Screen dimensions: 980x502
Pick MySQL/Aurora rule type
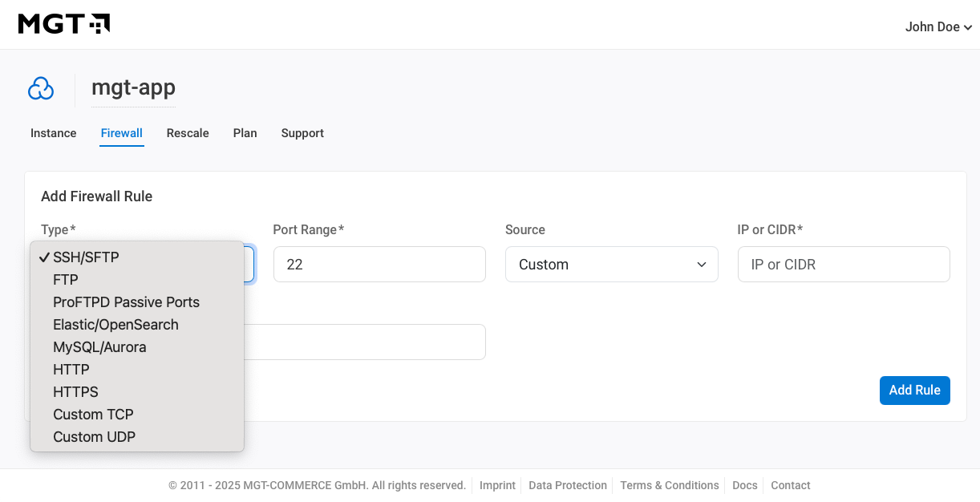(x=137, y=347)
